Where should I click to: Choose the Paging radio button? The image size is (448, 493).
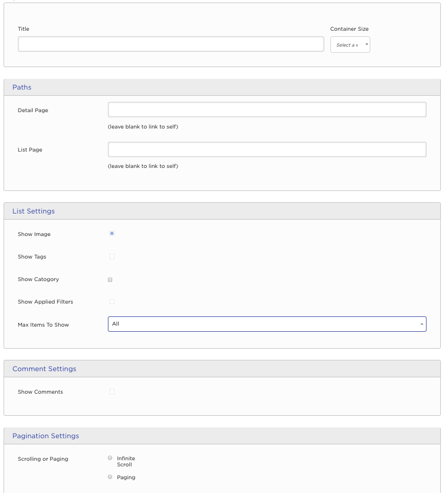click(110, 477)
